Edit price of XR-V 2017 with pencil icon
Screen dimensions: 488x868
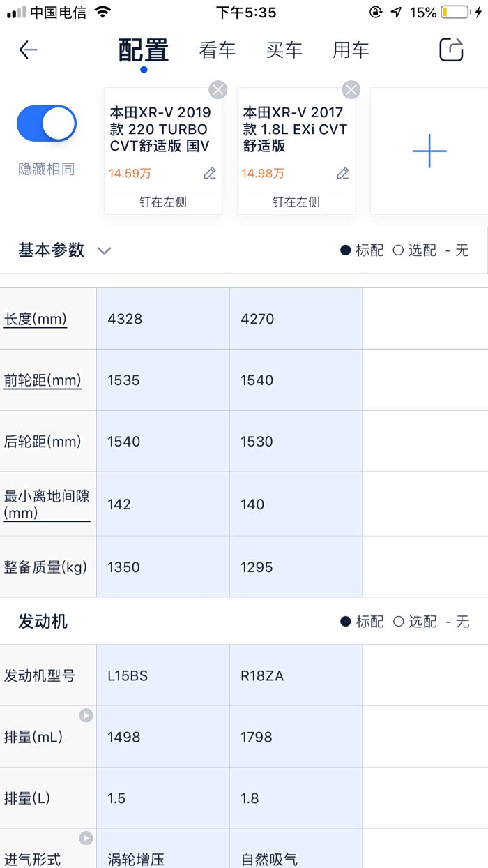[342, 173]
